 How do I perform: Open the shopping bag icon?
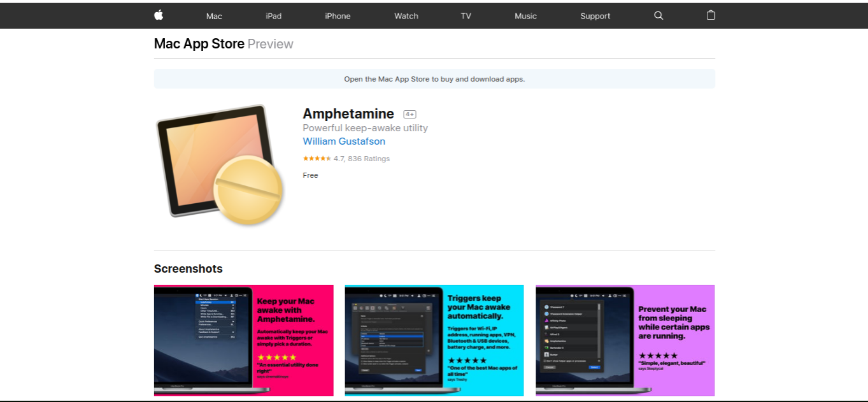(711, 15)
